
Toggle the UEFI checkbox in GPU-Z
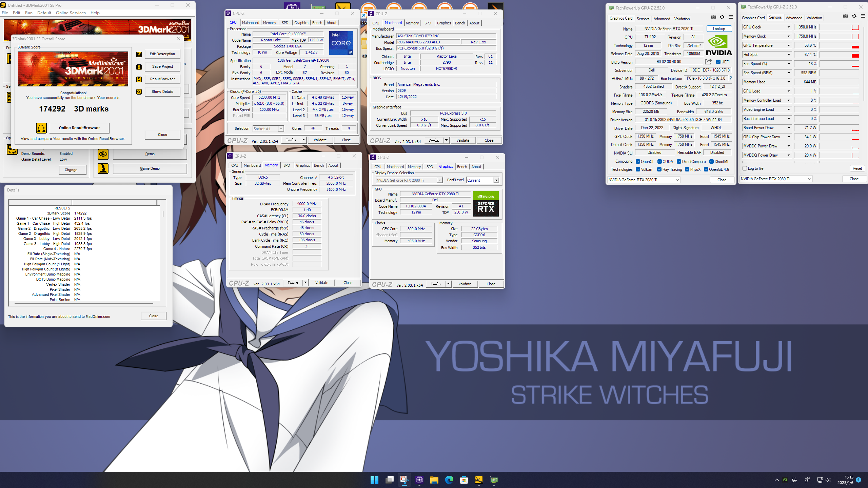(718, 62)
